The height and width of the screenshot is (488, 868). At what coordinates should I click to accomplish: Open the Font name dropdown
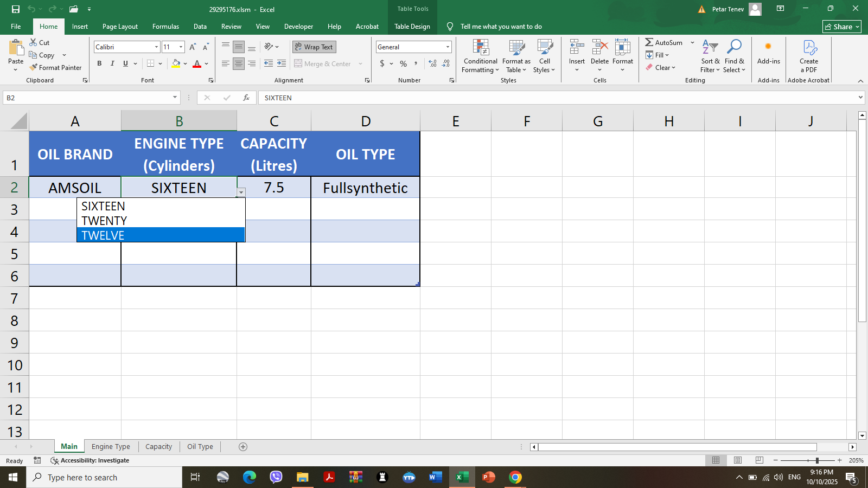coord(156,47)
